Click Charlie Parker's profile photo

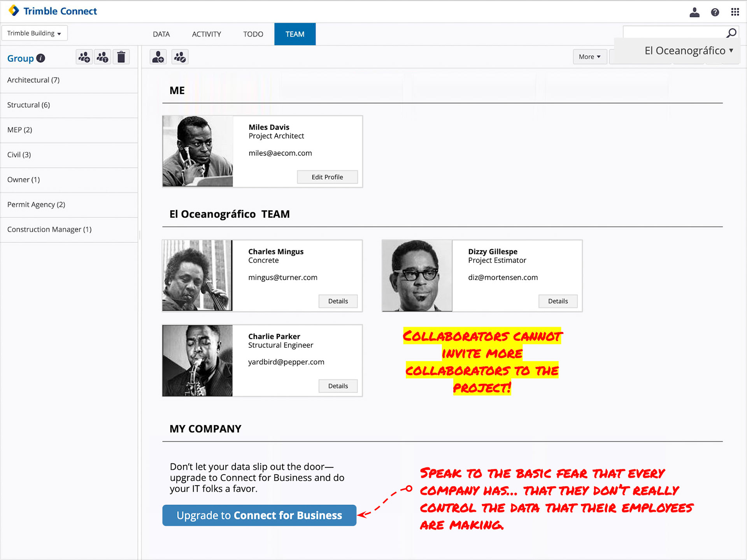click(197, 360)
